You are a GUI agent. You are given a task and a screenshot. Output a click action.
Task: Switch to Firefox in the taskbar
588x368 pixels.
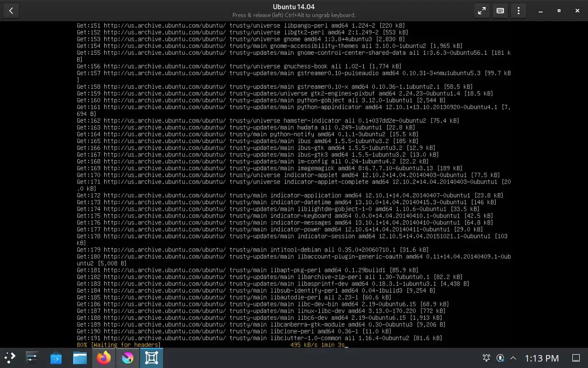104,358
